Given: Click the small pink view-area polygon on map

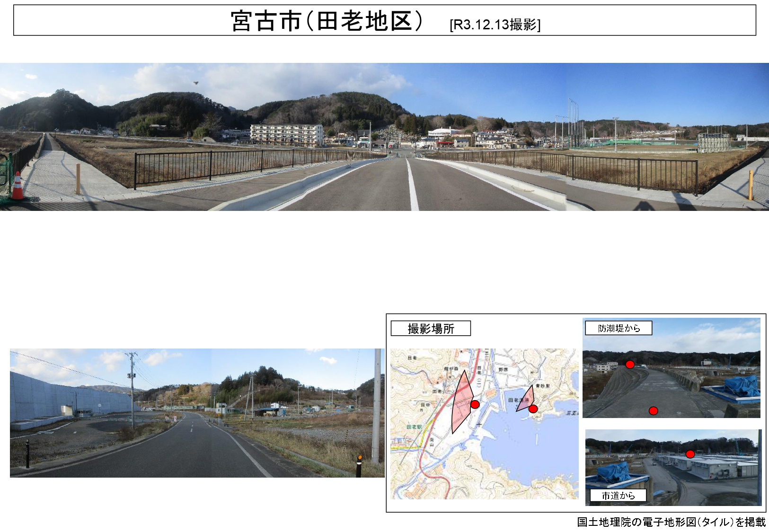Looking at the screenshot, I should [x=526, y=400].
